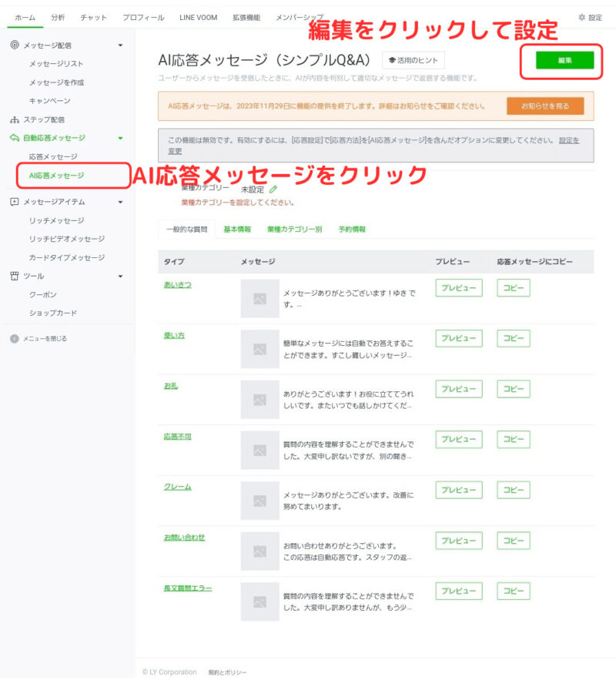The image size is (616, 687).
Task: Copy the 使い方 message
Action: (514, 338)
